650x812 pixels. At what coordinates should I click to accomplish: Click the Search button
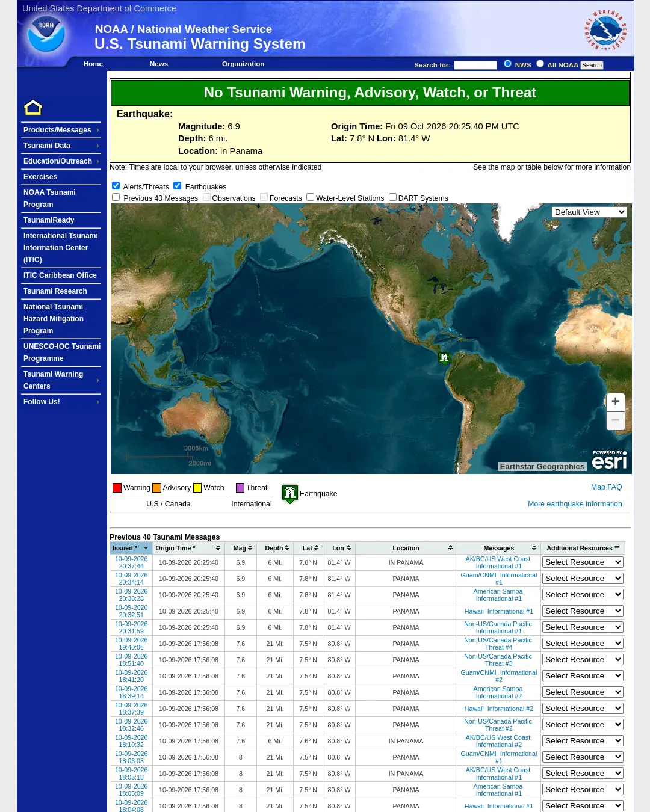point(592,65)
